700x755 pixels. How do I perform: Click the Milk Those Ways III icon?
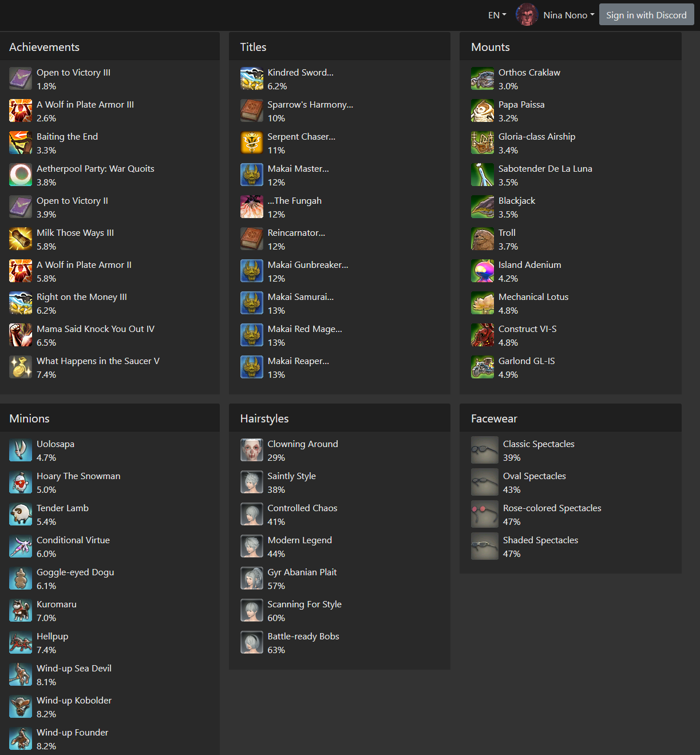21,239
